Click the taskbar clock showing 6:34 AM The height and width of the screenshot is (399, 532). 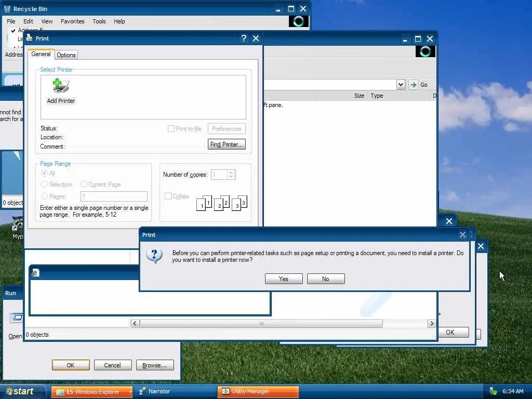pos(513,391)
